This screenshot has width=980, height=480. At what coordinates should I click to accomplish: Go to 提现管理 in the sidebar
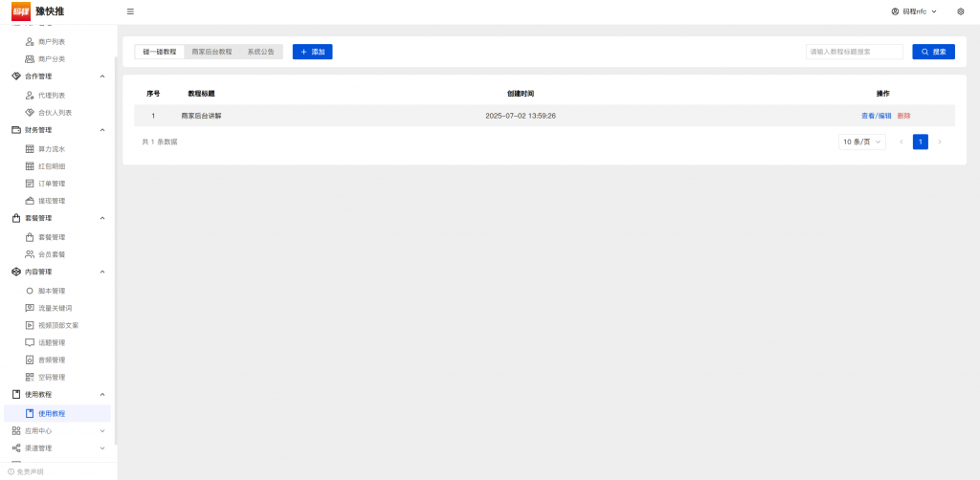click(52, 201)
